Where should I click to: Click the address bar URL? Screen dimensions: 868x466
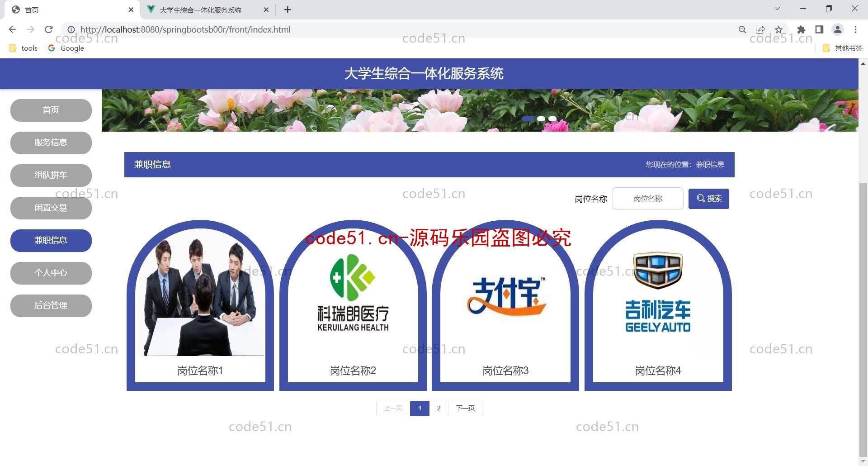[x=185, y=29]
